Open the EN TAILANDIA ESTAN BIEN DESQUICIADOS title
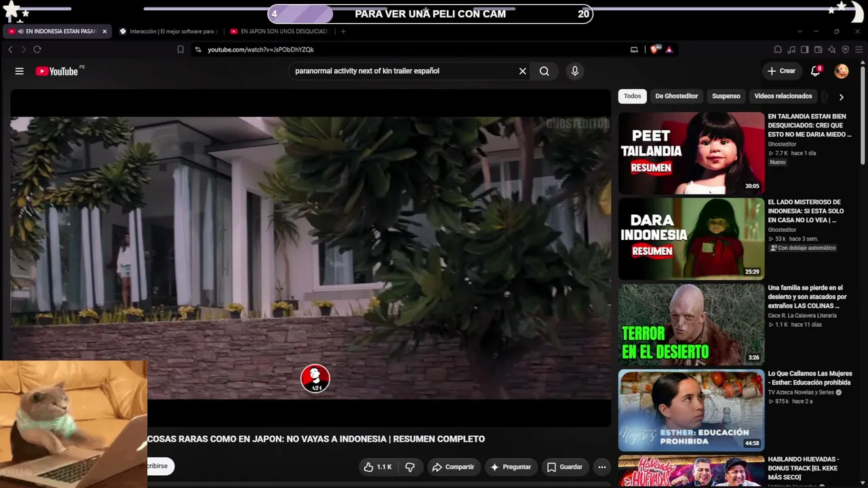The height and width of the screenshot is (488, 868). (x=810, y=125)
